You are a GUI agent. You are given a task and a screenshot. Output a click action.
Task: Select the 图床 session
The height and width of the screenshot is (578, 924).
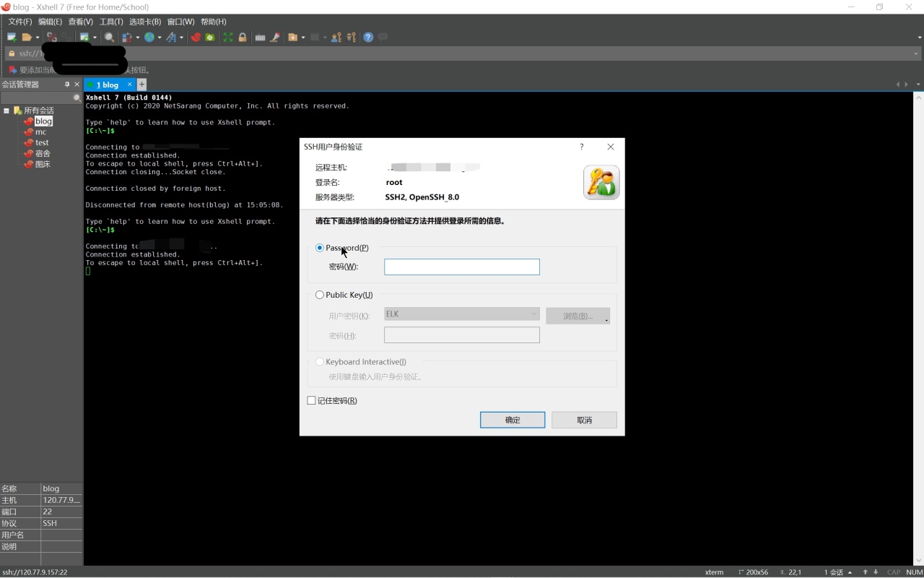(x=43, y=165)
